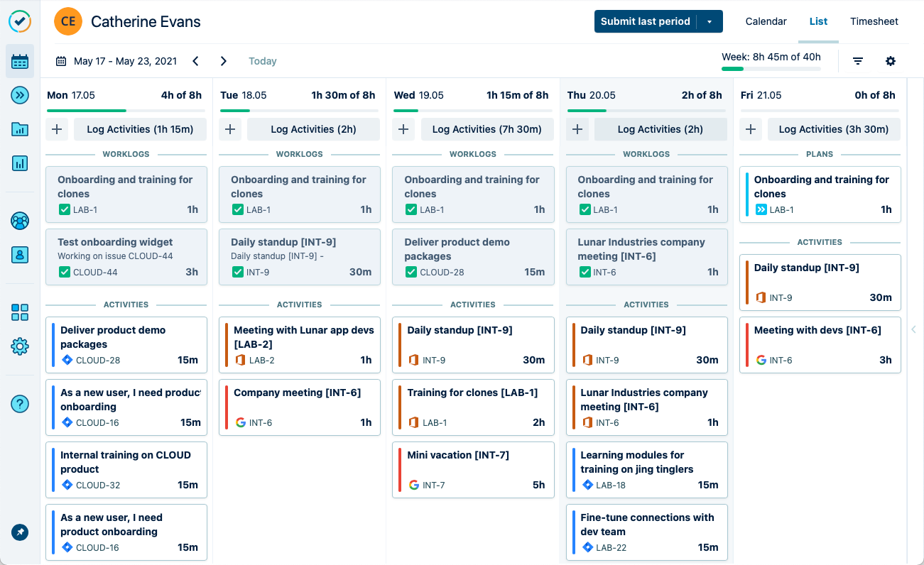
Task: Click the filter icon near week total
Action: click(x=858, y=61)
